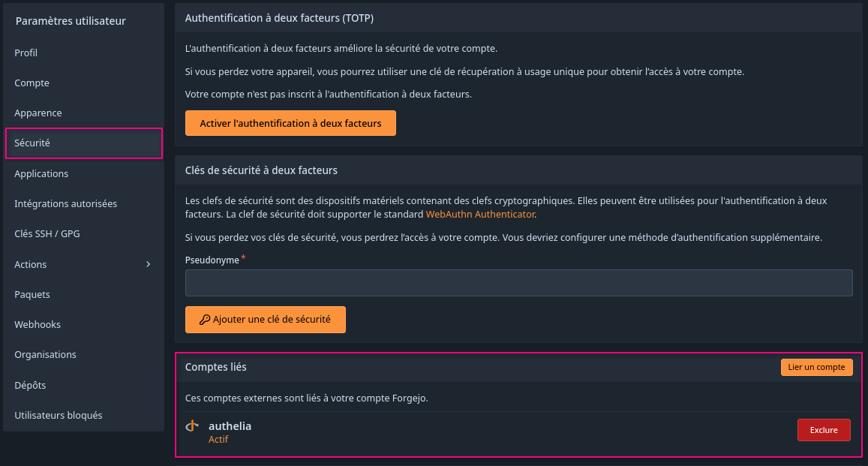Open the Compte settings page
Screen dimensions: 868x466
click(83, 83)
